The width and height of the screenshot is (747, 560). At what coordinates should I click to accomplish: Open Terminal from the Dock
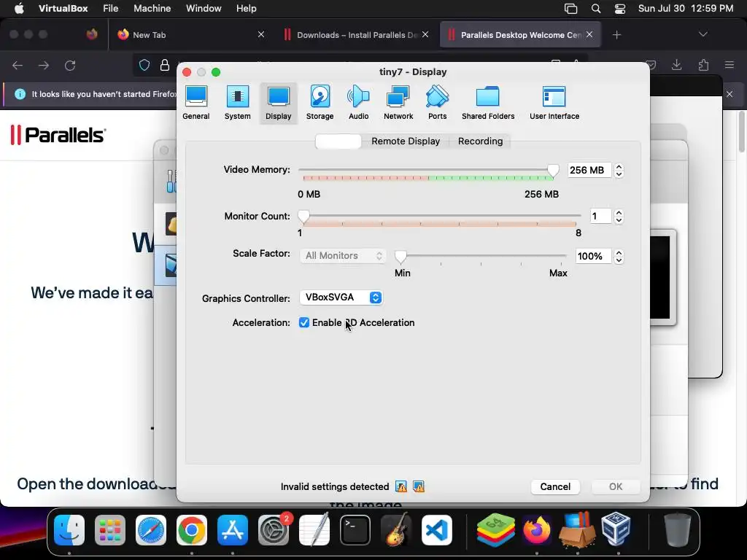[355, 530]
